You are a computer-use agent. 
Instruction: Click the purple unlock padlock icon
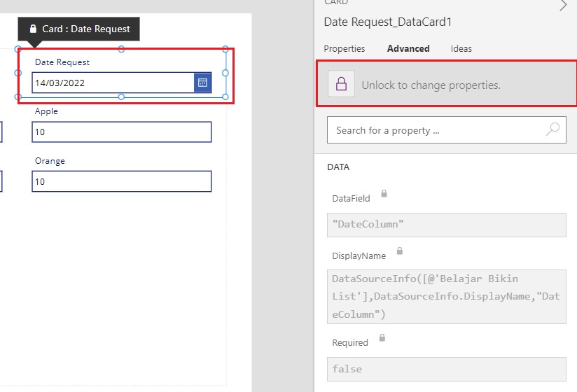tap(341, 84)
